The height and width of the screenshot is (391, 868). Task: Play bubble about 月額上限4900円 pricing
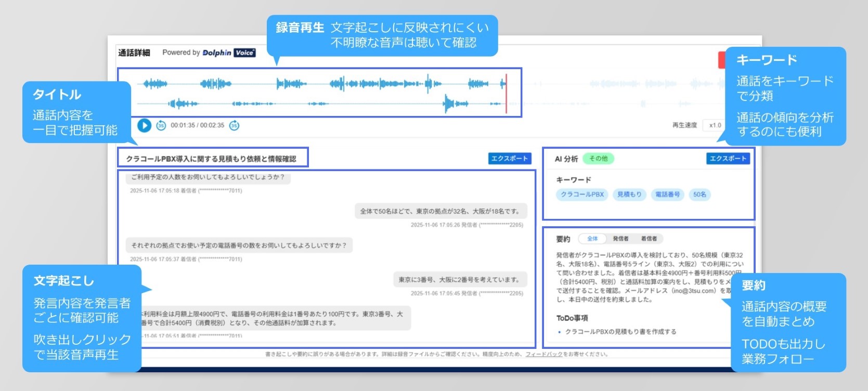275,318
